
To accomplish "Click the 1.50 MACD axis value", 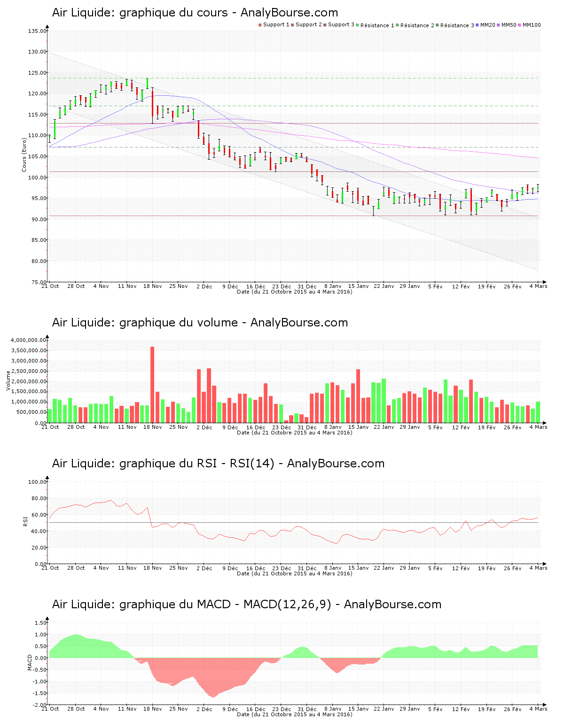I will 41,623.
